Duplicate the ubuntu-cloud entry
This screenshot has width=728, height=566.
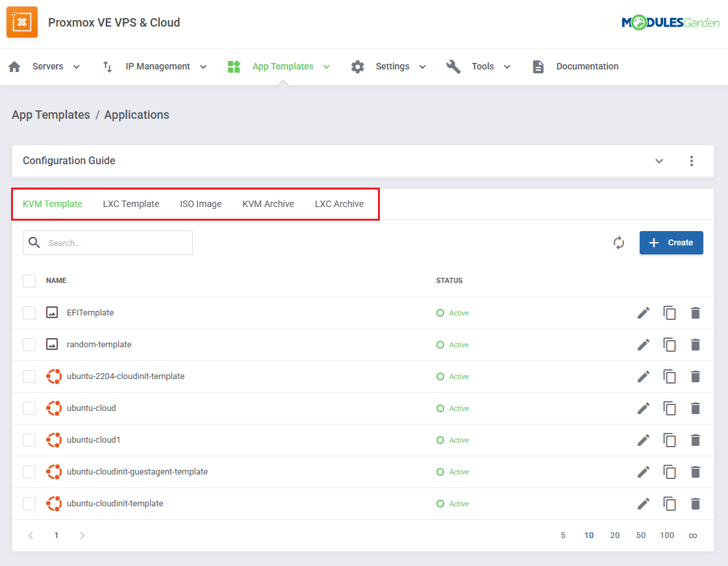pyautogui.click(x=670, y=408)
